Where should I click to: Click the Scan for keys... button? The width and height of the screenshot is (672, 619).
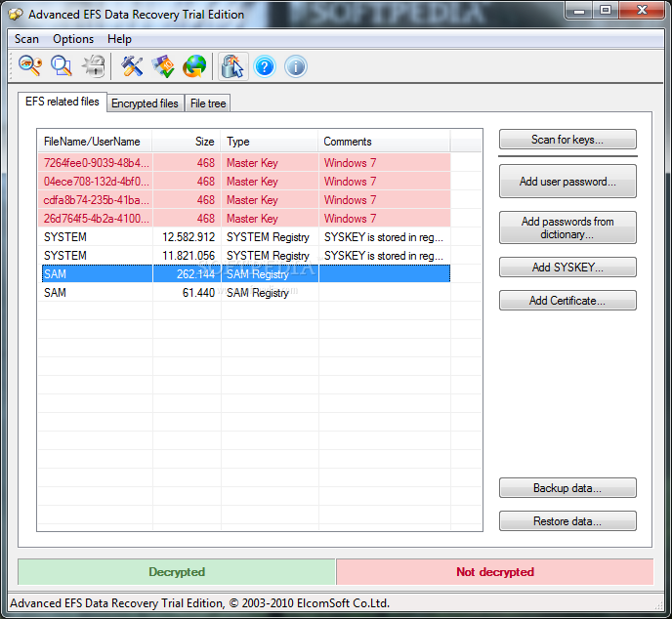coord(567,140)
